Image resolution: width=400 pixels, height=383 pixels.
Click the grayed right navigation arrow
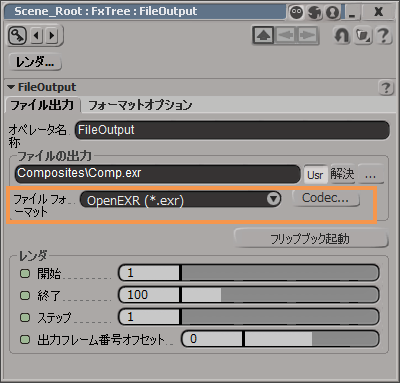tap(307, 35)
